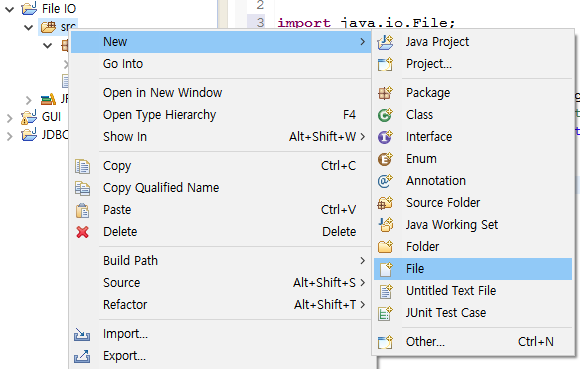Choose the Enum icon in the submenu
The image size is (580, 369).
[385, 159]
